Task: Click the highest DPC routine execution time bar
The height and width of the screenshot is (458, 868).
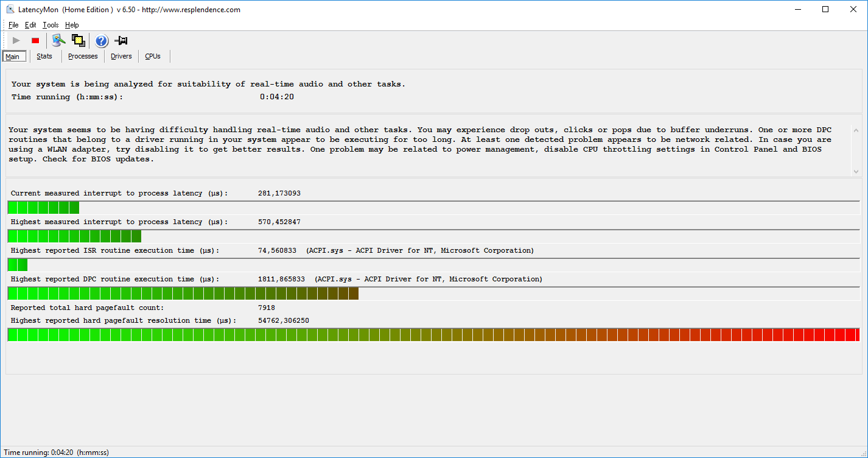Action: tap(433, 294)
